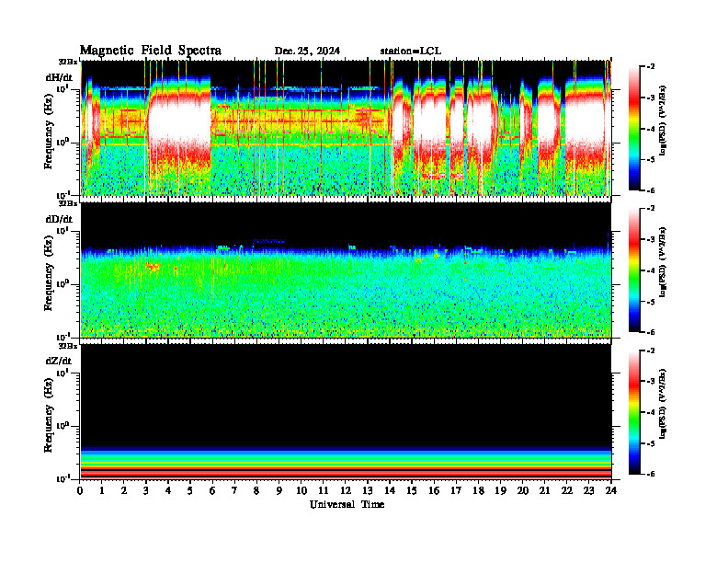The image size is (728, 563).
Task: Click the dD/dt panel label
Action: (59, 219)
